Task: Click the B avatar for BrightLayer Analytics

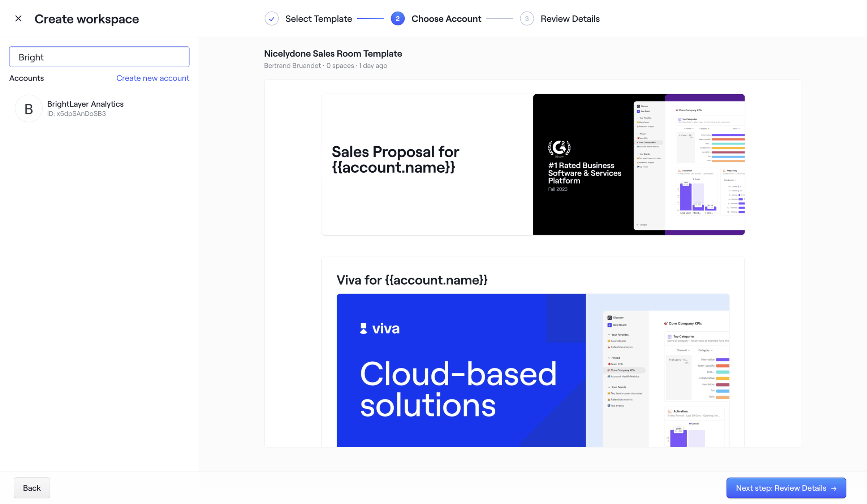Action: click(x=29, y=108)
